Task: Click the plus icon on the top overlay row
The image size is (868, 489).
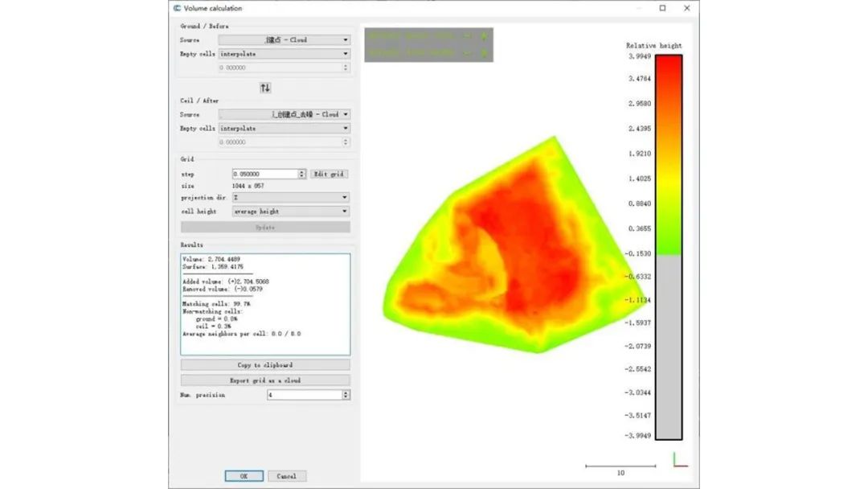Action: click(484, 36)
